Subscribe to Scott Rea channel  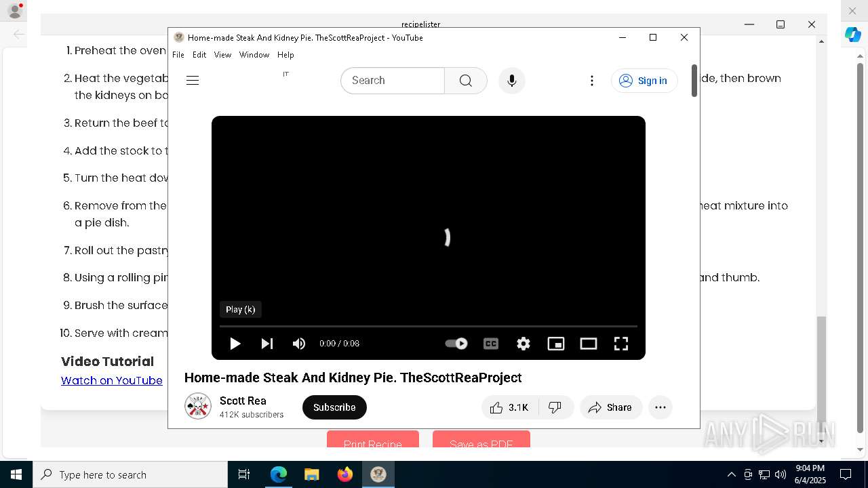tap(334, 407)
